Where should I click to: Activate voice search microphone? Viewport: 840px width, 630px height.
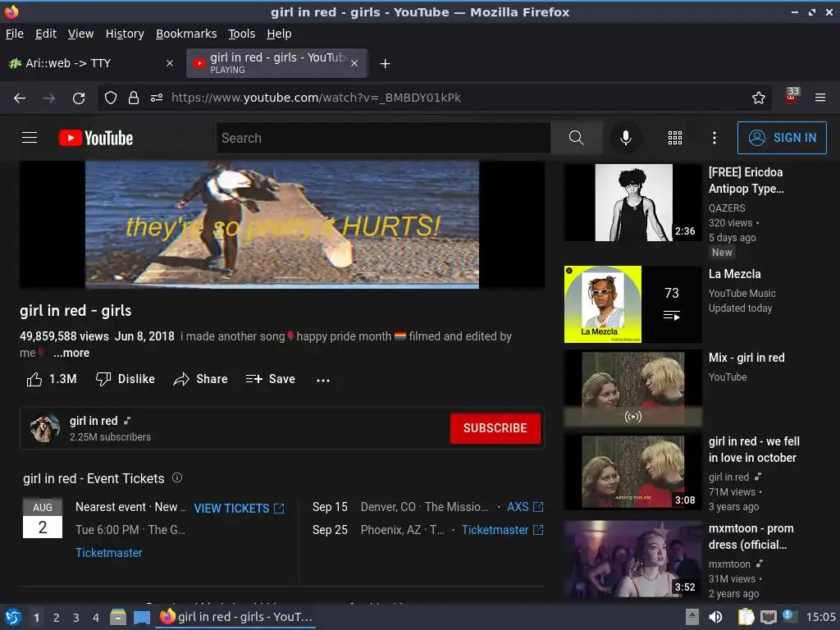(625, 138)
